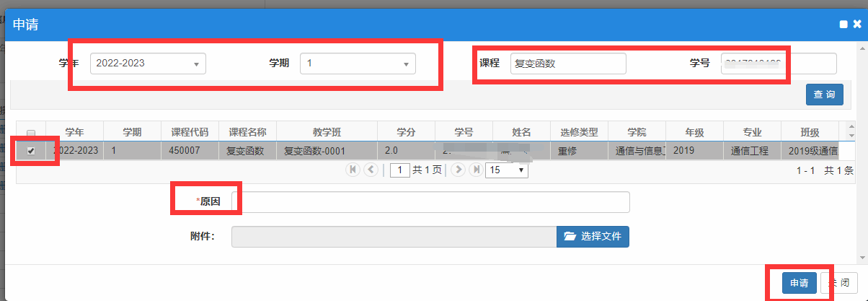The height and width of the screenshot is (301, 868).
Task: Focus the 课程 input containing 复变函数
Action: click(567, 64)
